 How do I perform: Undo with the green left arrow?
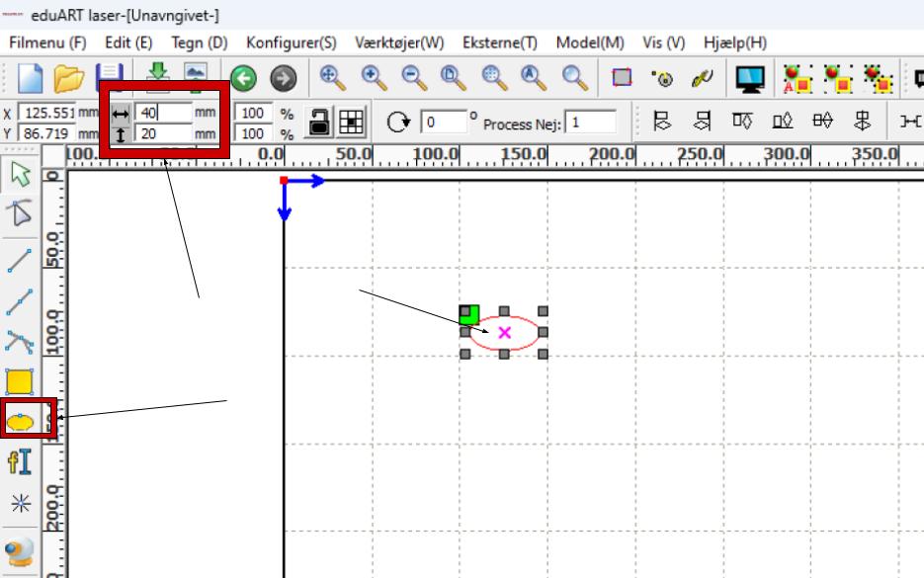coord(243,78)
